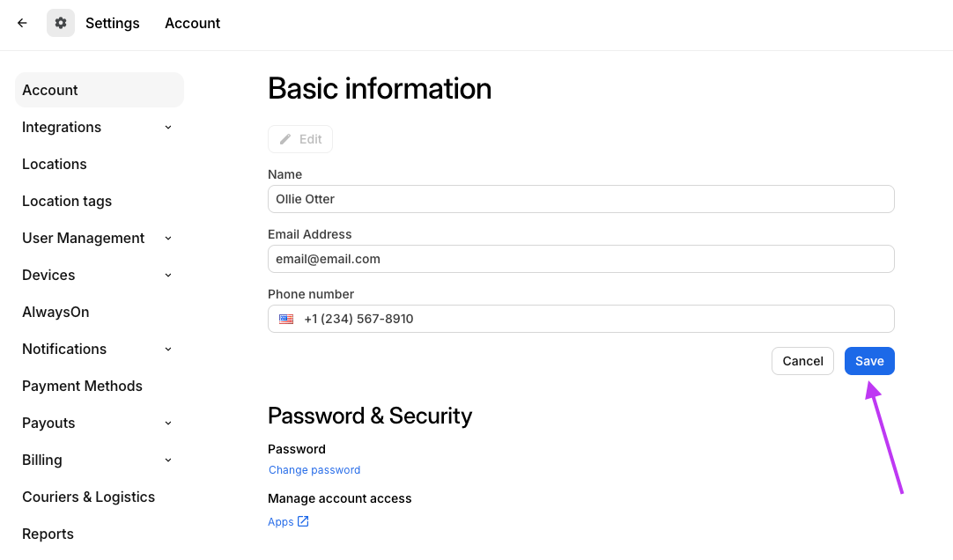
Task: Expand the Integrations menu chevron
Action: (x=168, y=127)
